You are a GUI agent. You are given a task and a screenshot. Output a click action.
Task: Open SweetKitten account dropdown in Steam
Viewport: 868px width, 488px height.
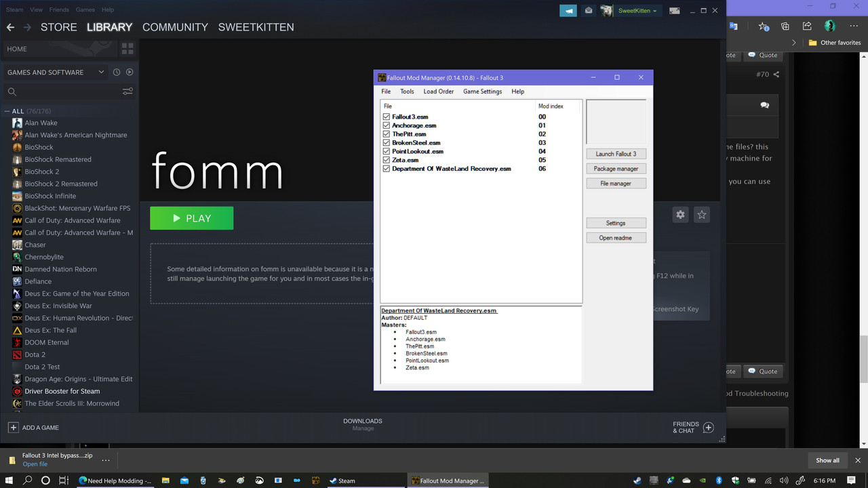click(637, 11)
